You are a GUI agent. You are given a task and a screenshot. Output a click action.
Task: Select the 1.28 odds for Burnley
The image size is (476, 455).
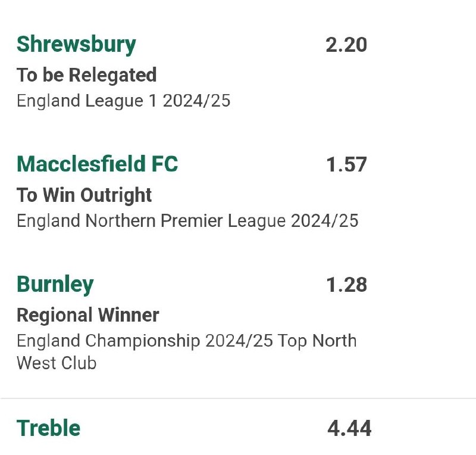347,285
